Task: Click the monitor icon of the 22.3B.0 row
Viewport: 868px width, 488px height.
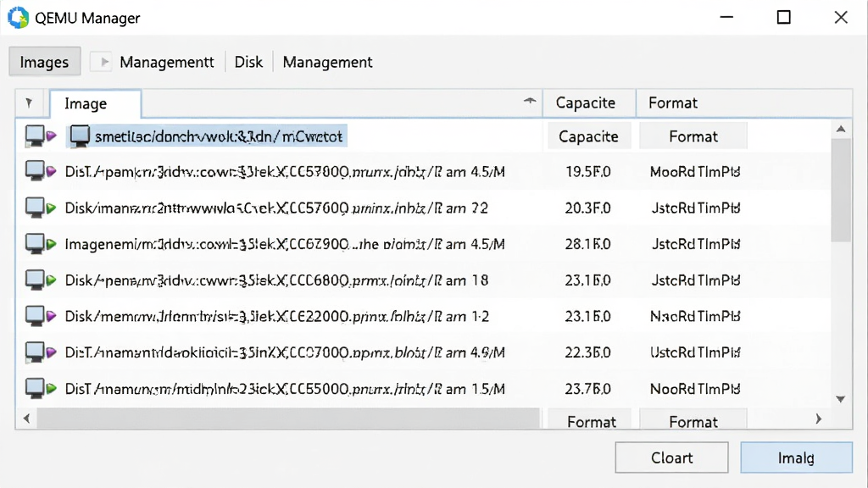Action: point(34,352)
